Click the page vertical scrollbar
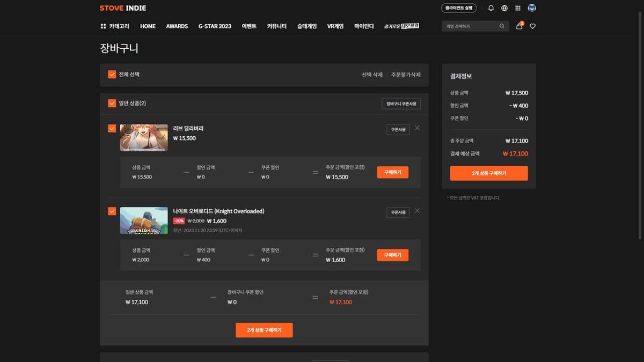This screenshot has height=362, width=644. coord(641,124)
